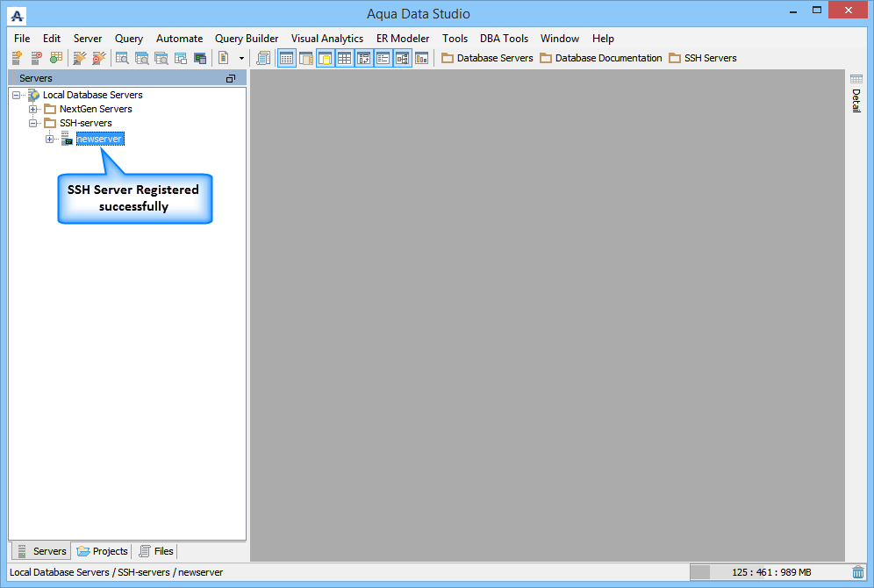The height and width of the screenshot is (588, 874).
Task: Select the SSH-servers folder
Action: pyautogui.click(x=86, y=123)
